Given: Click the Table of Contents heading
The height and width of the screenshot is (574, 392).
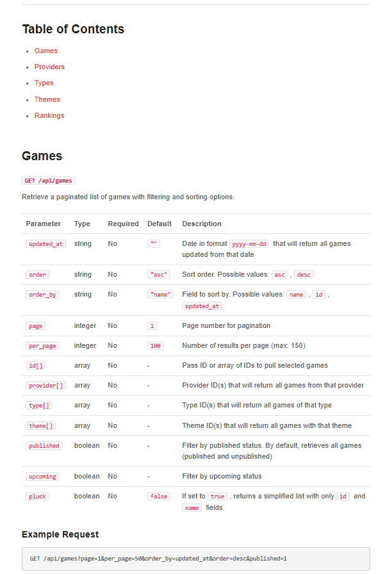Looking at the screenshot, I should 73,29.
